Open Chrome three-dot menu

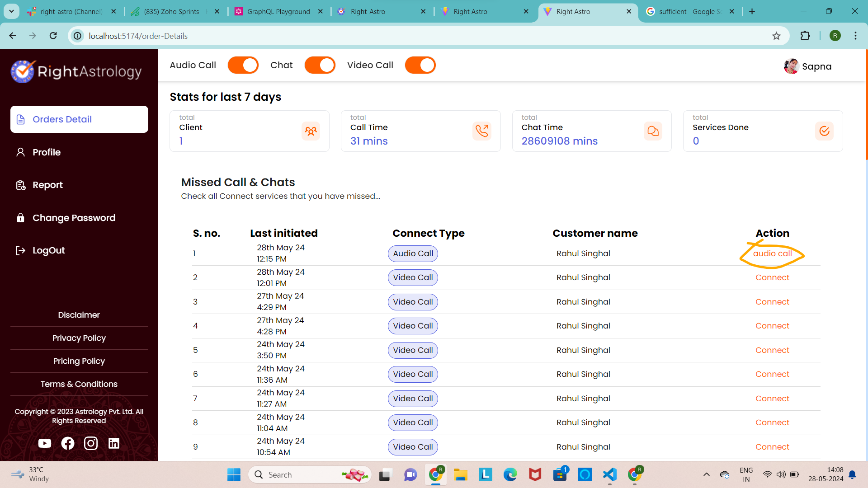click(855, 36)
